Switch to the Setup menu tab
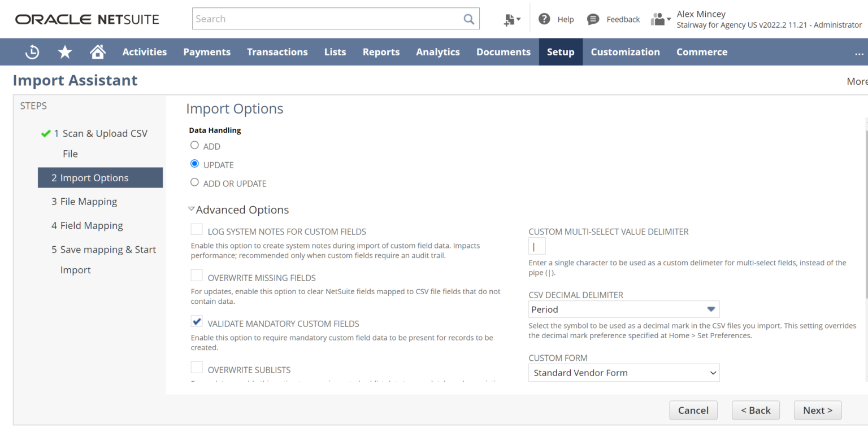Image resolution: width=868 pixels, height=428 pixels. [560, 51]
